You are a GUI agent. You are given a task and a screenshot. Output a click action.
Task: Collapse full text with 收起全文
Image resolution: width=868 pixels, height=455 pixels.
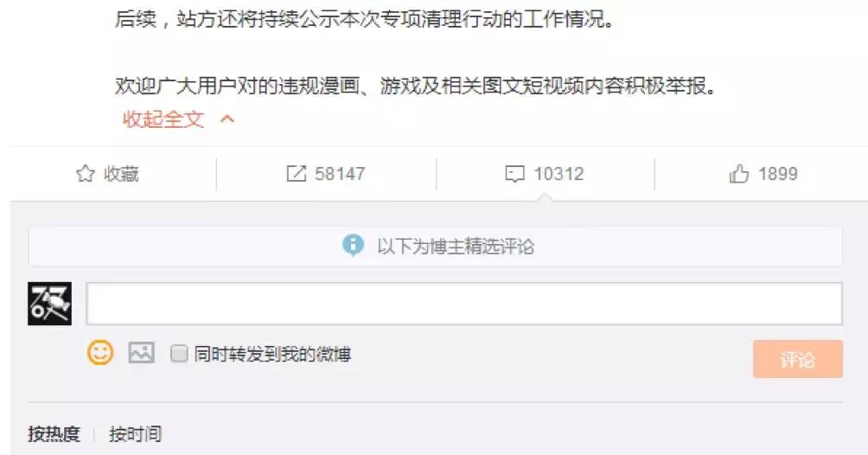click(163, 119)
